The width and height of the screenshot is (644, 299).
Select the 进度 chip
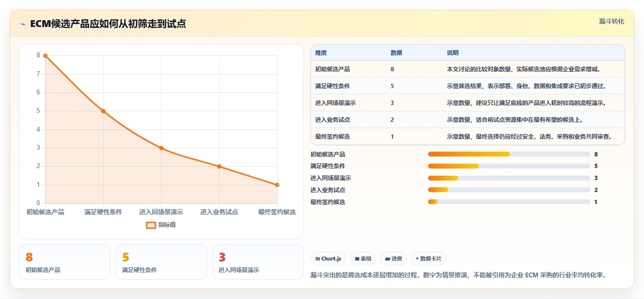393,259
